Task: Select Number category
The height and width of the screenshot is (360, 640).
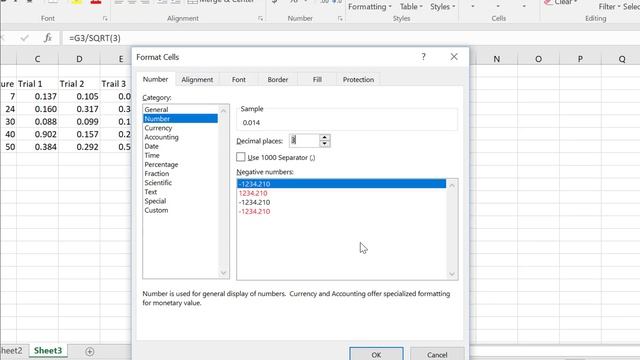Action: pyautogui.click(x=180, y=119)
